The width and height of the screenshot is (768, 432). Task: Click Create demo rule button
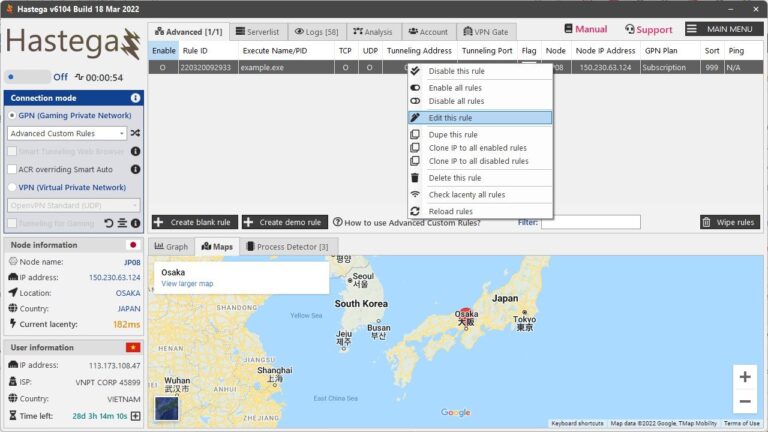pos(284,222)
